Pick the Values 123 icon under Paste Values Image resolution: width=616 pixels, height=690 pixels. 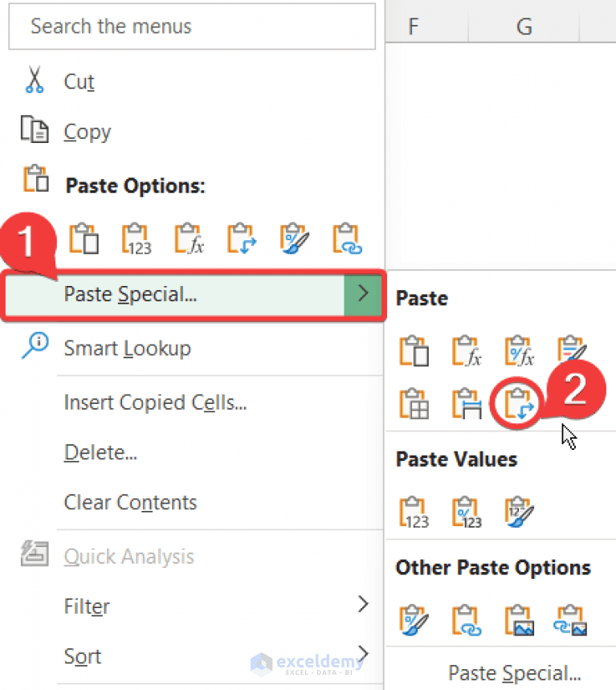point(414,512)
